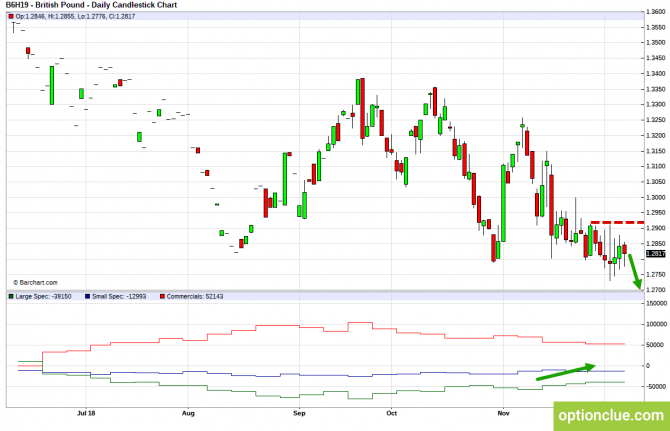The image size is (670, 431).
Task: Click the 1.3200 price axis label
Action: click(656, 135)
